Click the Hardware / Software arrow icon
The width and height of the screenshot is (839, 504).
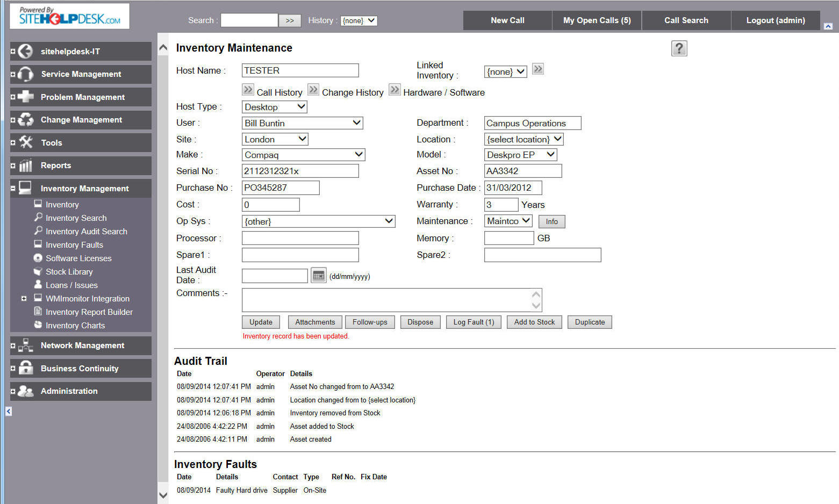395,89
